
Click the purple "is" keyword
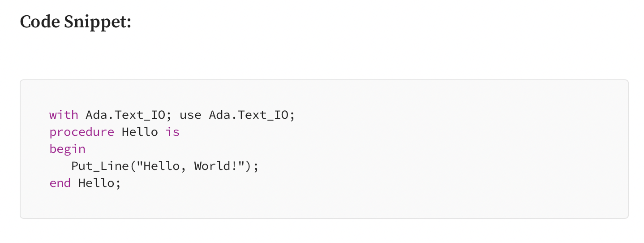172,132
